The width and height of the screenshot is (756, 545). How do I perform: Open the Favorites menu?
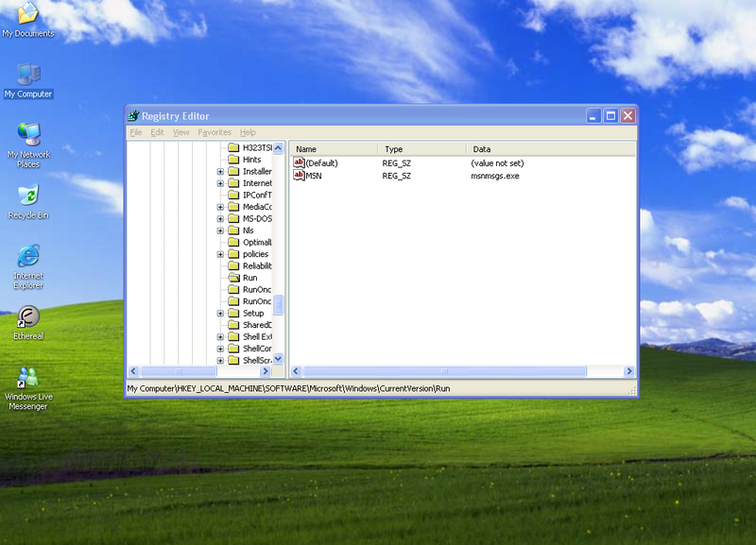pos(215,132)
